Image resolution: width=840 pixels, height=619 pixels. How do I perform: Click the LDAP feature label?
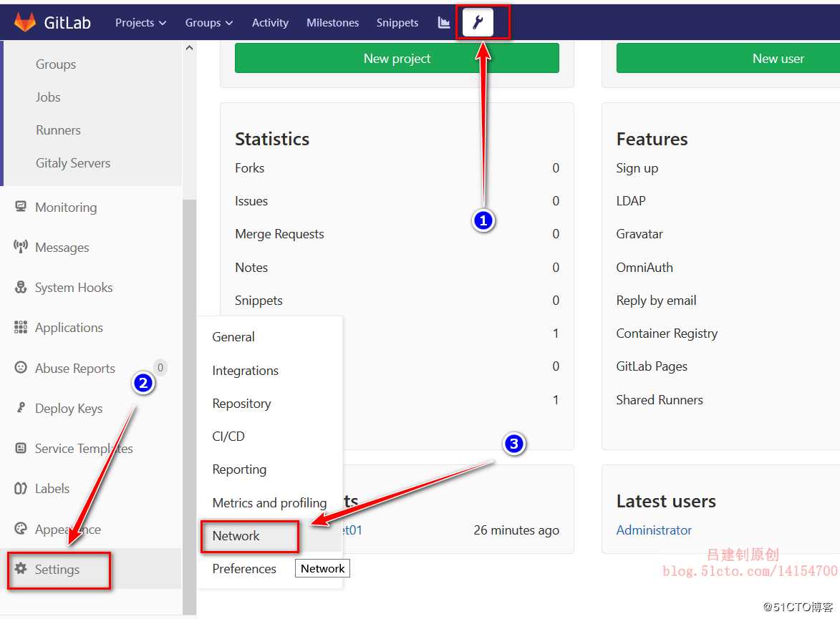click(x=630, y=201)
